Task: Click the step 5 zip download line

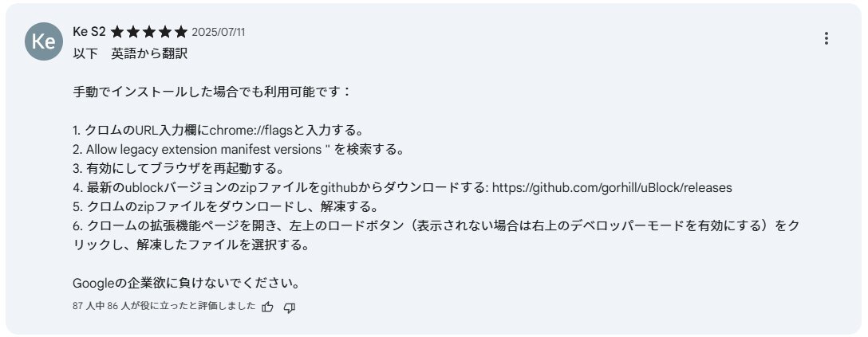Action: click(225, 207)
